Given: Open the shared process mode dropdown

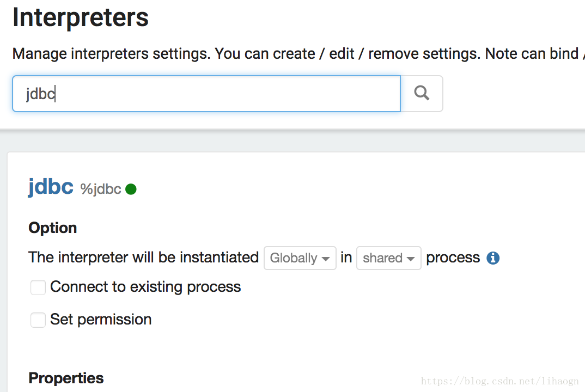Looking at the screenshot, I should [x=389, y=258].
